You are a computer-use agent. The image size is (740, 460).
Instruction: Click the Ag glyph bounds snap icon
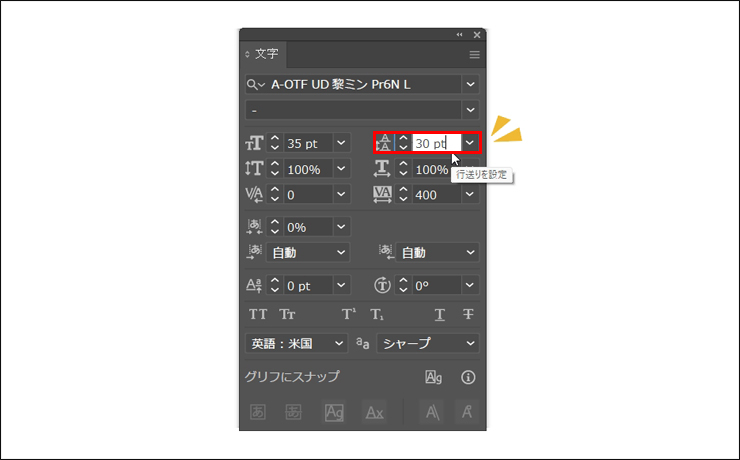coord(433,377)
